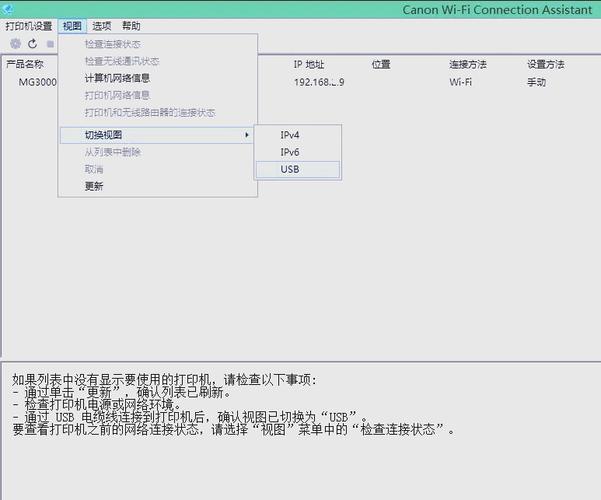Select 检查无线通讯状态 menu entry
601x500 pixels.
[122, 61]
